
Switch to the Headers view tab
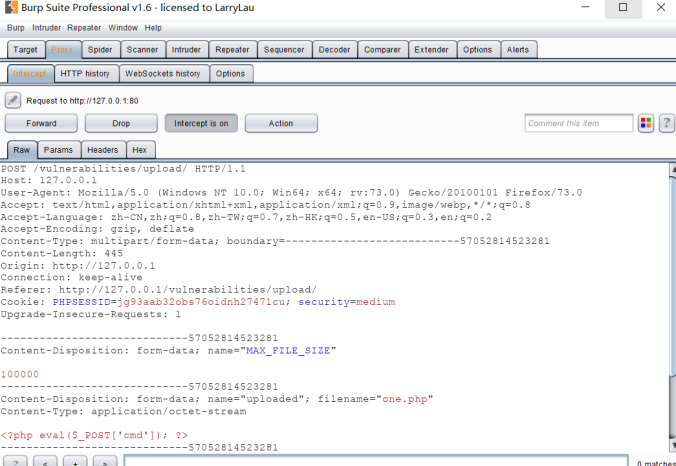103,150
